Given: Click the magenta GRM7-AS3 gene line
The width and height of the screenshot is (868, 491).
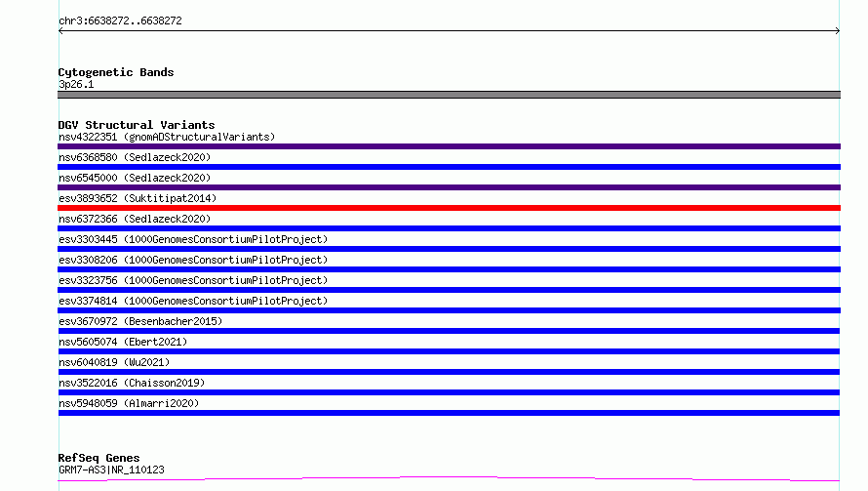Looking at the screenshot, I should click(x=449, y=479).
